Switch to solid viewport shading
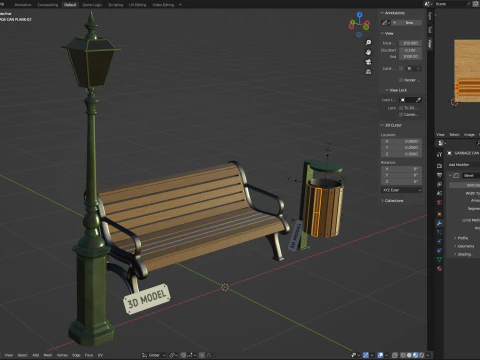Image resolution: width=480 pixels, height=360 pixels. point(409,355)
